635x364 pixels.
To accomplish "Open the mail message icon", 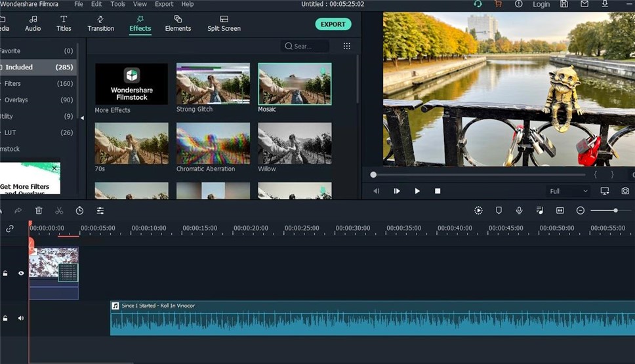I will coord(584,4).
